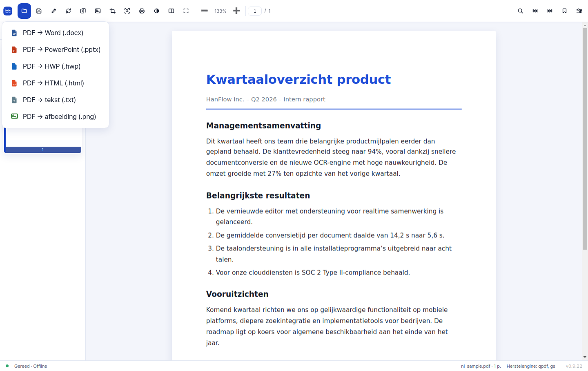
Task: Click the refresh convert arrows icon
Action: tap(69, 11)
